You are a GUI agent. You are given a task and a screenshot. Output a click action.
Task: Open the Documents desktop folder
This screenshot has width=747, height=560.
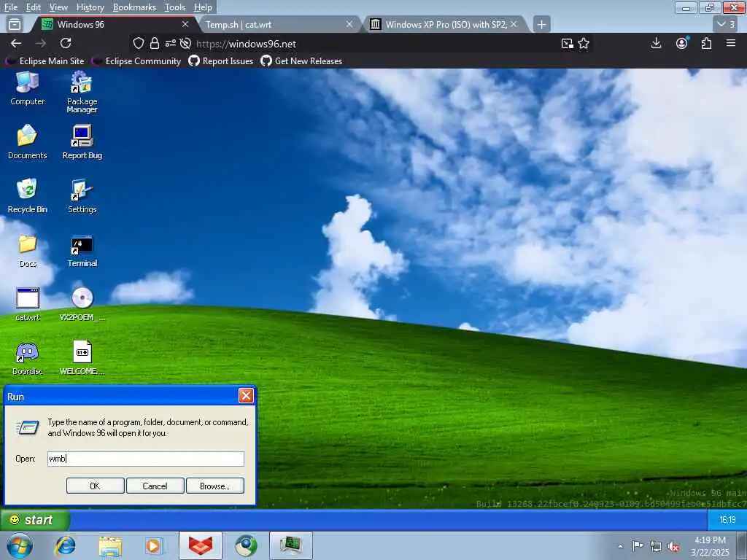27,142
